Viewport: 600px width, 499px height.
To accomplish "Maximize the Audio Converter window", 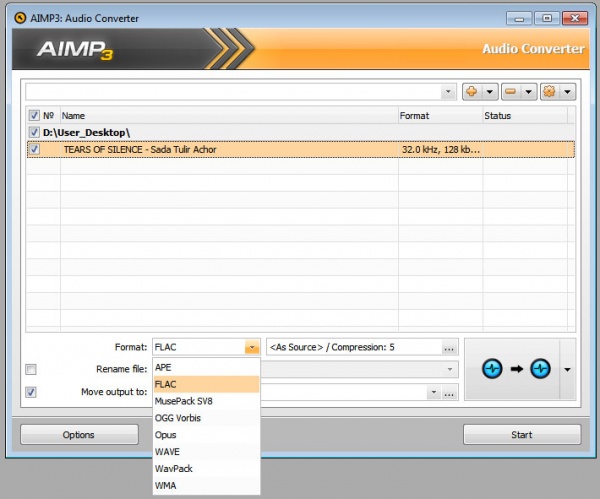I will [547, 18].
